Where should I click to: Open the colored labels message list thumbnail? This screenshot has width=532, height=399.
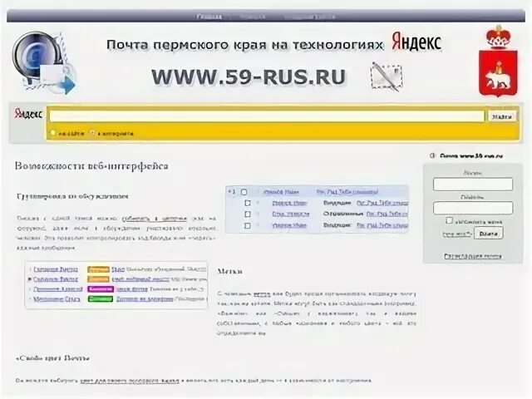[116, 284]
